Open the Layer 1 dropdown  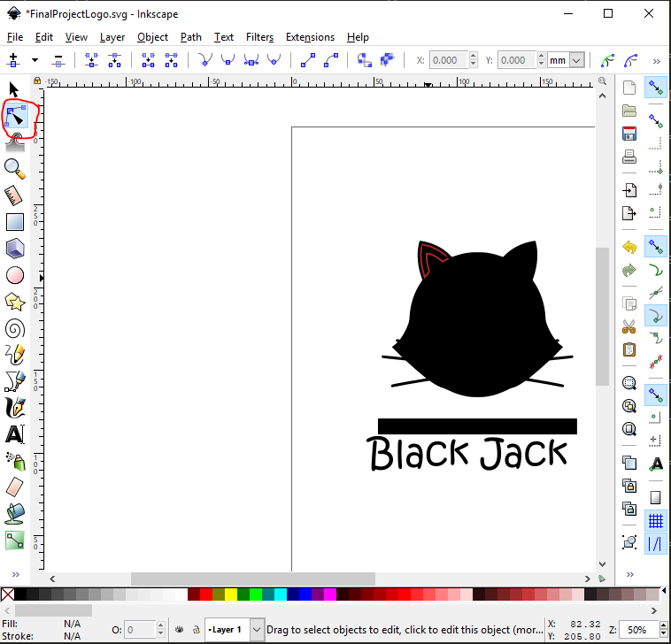point(257,630)
